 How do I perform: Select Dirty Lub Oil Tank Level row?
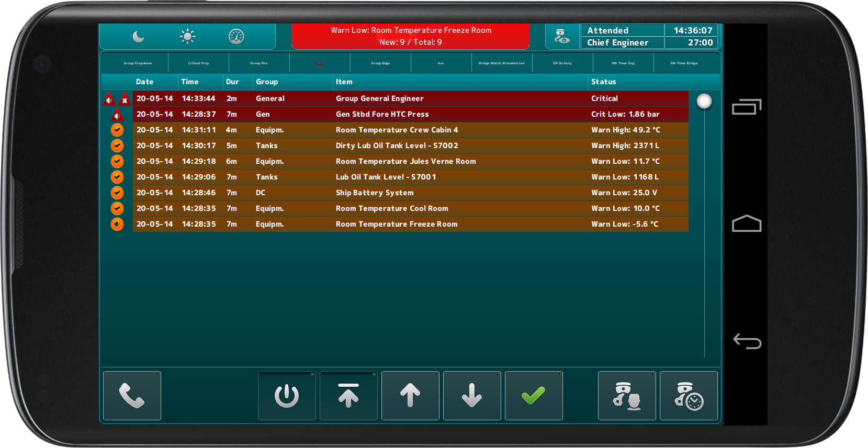(x=411, y=145)
